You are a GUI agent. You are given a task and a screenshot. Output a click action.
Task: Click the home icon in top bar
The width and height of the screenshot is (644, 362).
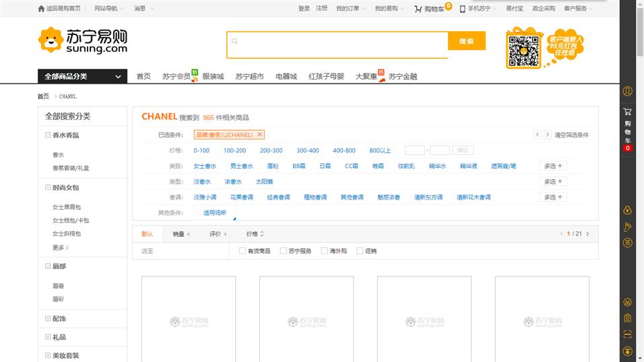coord(41,9)
